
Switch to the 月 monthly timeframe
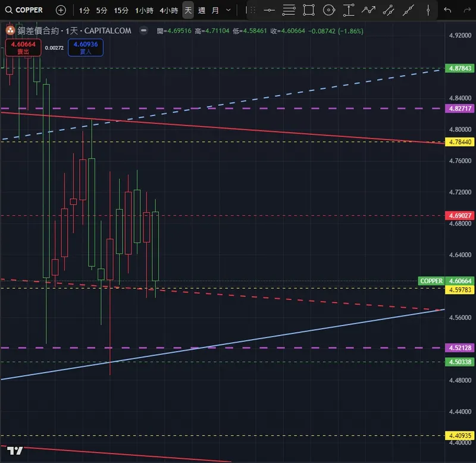tap(215, 11)
